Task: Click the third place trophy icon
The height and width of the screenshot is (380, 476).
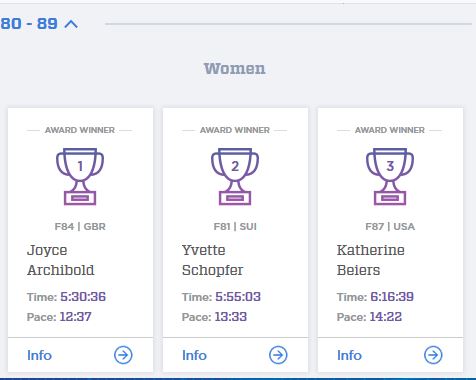Action: 390,176
